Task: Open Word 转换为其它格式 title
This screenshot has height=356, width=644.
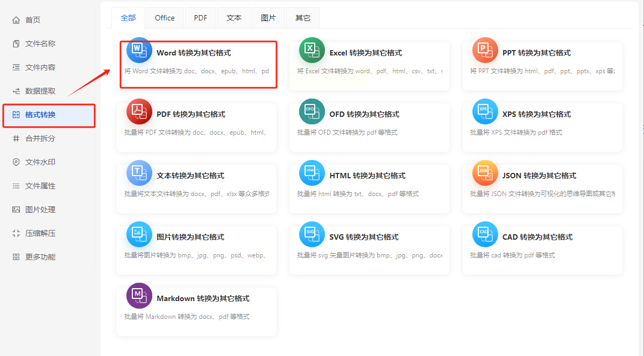Action: click(x=194, y=53)
